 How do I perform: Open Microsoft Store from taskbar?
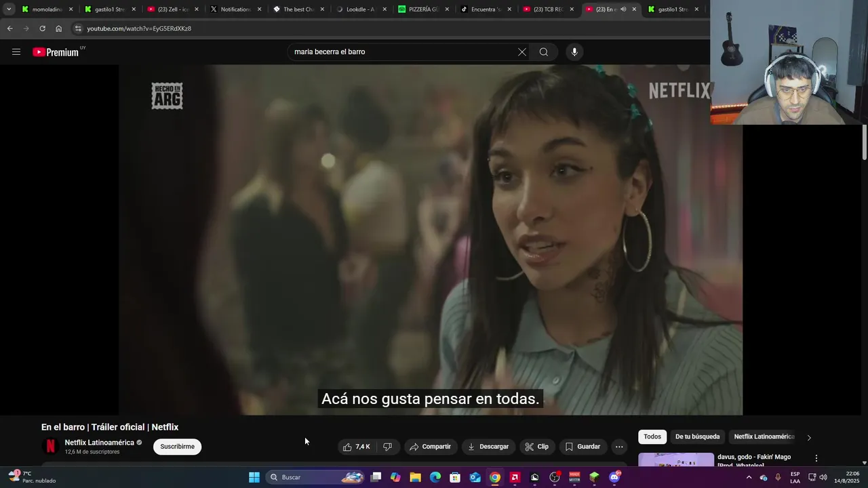(455, 477)
